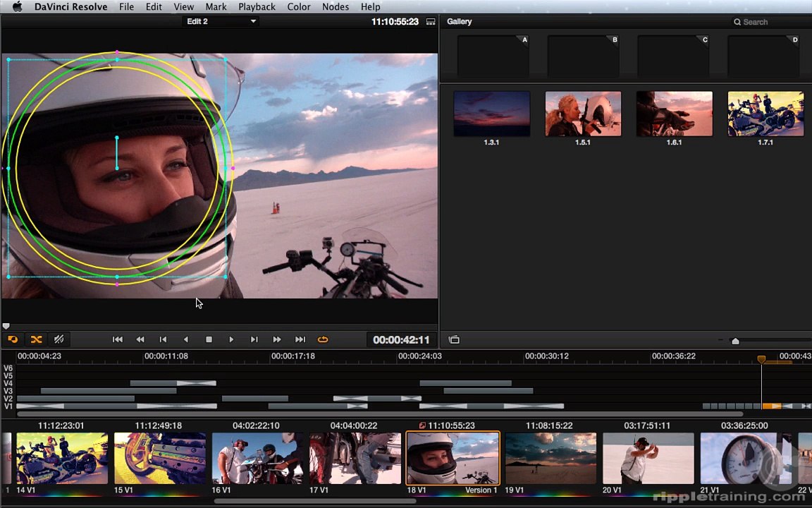Stop playback

[209, 339]
